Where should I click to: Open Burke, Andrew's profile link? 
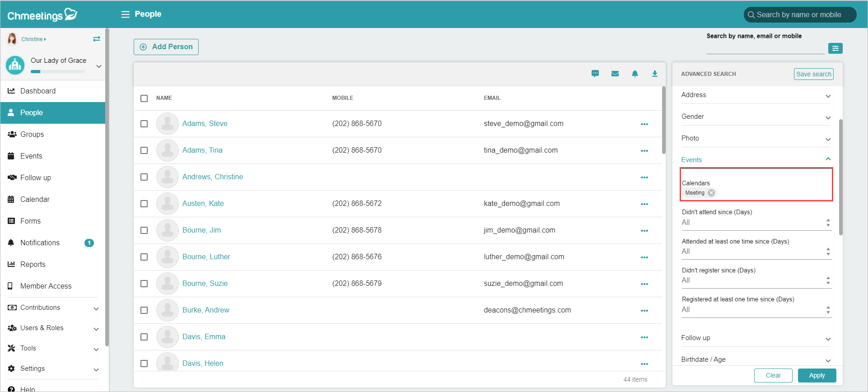point(206,310)
